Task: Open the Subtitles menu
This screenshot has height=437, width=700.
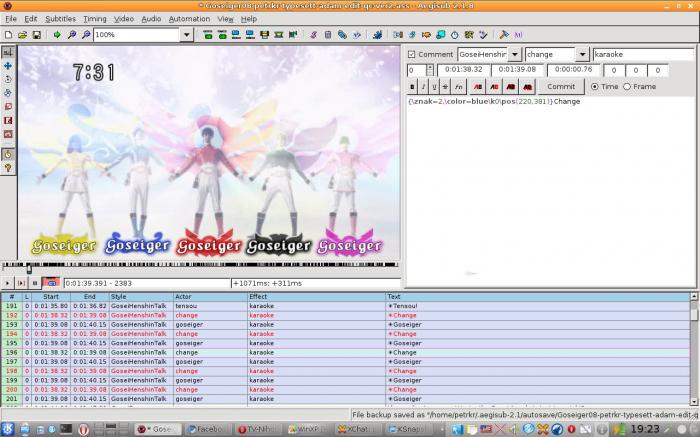Action: (60, 19)
